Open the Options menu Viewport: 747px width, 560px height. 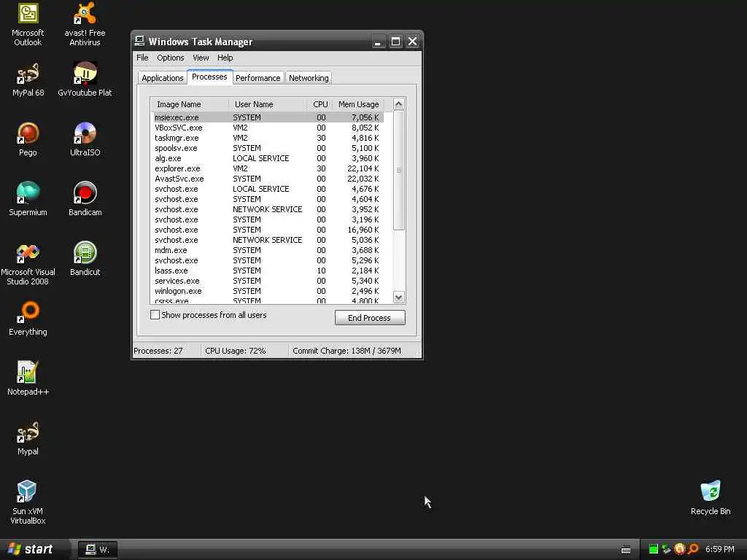pyautogui.click(x=171, y=58)
